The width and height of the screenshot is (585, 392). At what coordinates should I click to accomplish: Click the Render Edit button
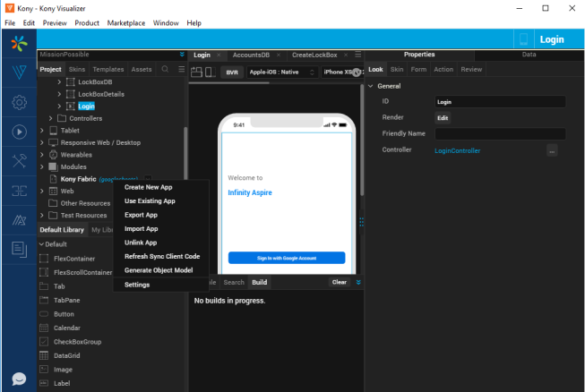tap(443, 118)
